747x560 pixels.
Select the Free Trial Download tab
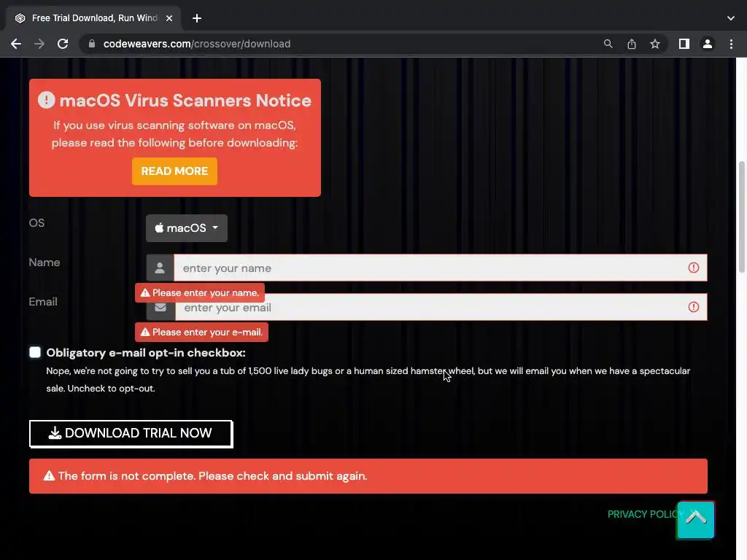tap(94, 18)
